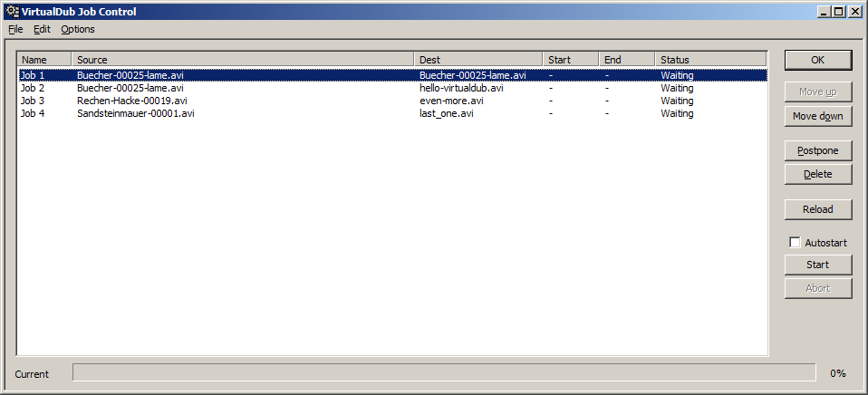
Task: Click source Rechen-Hacke-00019.avi
Action: 132,101
